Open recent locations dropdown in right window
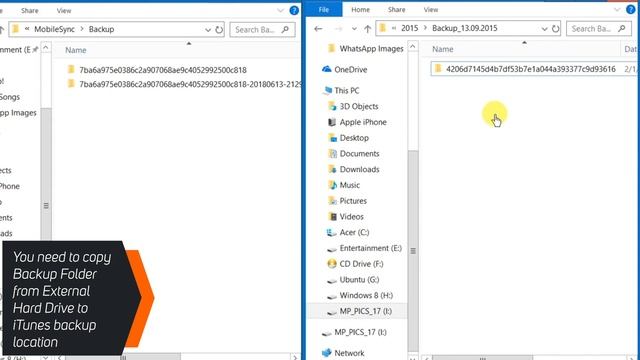 (354, 29)
